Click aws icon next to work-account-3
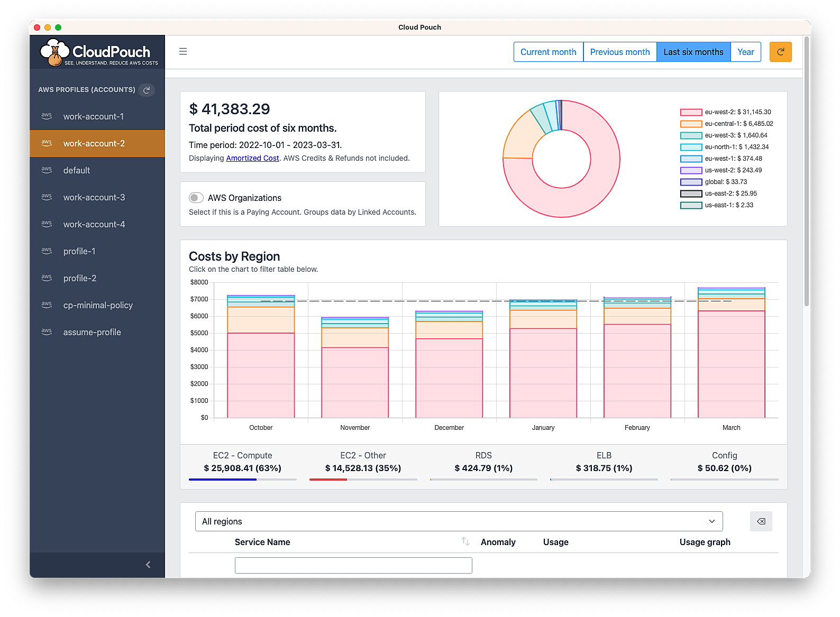The width and height of the screenshot is (840, 617). 47,197
